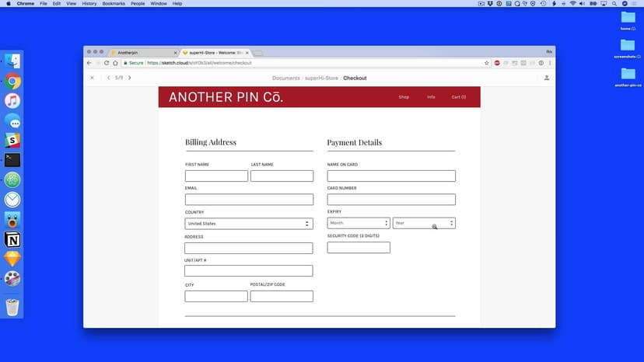The width and height of the screenshot is (644, 362).
Task: Close the Sketch Cloud artboard viewer
Action: (92, 78)
